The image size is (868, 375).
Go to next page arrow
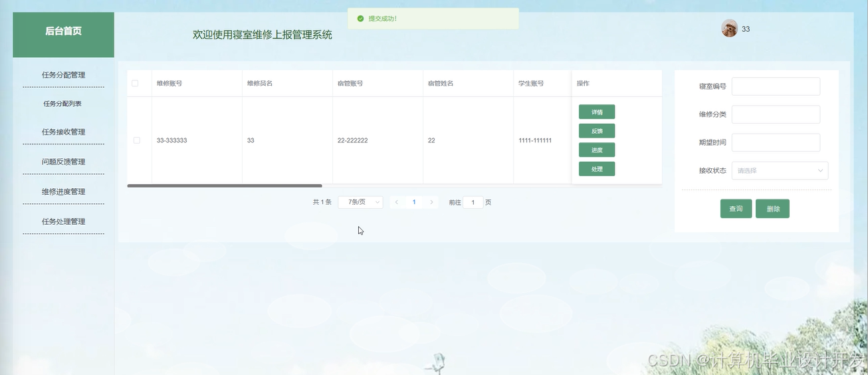click(431, 202)
